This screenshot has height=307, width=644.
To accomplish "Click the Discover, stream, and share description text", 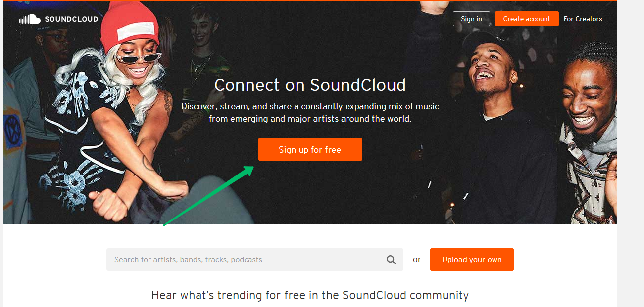I will 310,112.
